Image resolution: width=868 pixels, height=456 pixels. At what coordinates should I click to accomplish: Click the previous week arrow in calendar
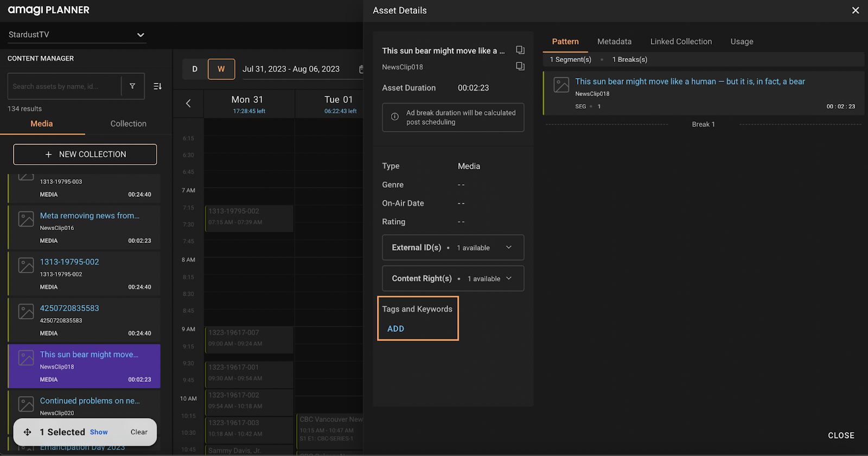[x=188, y=103]
